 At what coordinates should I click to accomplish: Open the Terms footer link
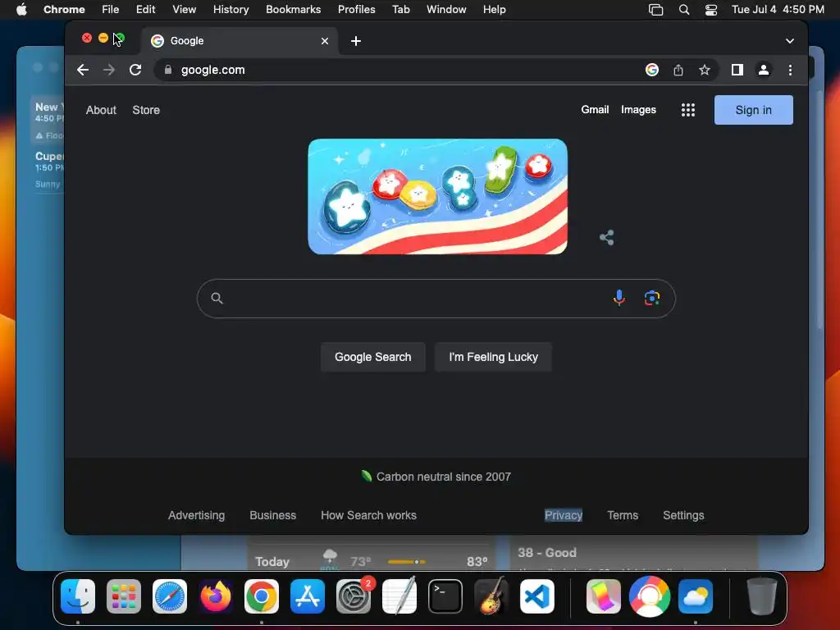coord(623,515)
